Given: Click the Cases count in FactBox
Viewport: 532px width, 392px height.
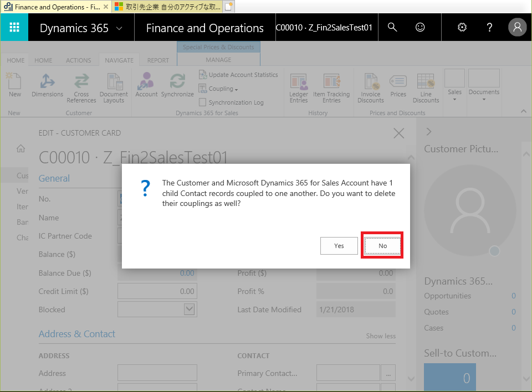Looking at the screenshot, I should tap(514, 328).
